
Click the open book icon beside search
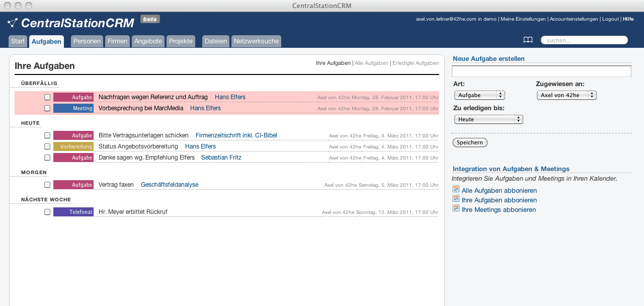(x=528, y=40)
